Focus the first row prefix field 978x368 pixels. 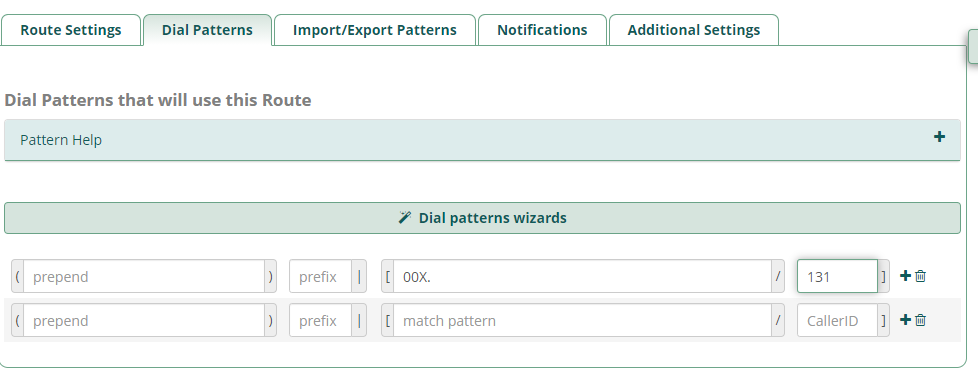(x=321, y=276)
